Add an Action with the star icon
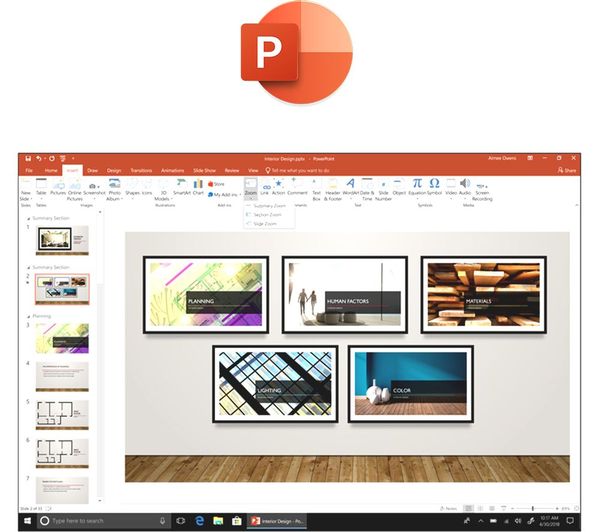This screenshot has height=532, width=600. [279, 188]
